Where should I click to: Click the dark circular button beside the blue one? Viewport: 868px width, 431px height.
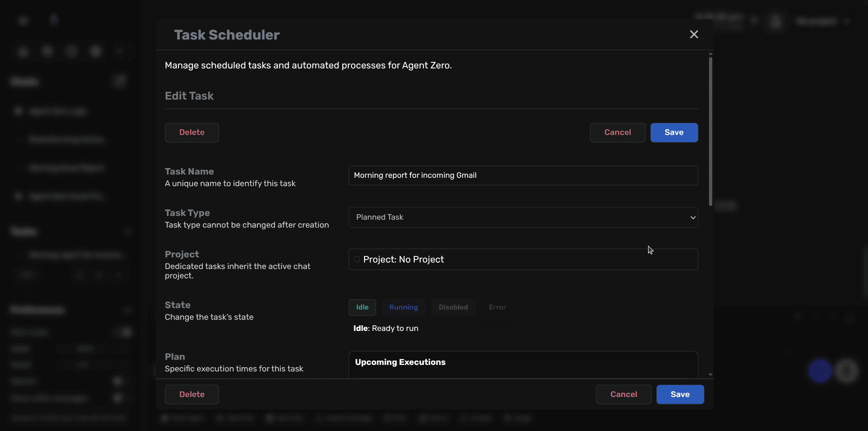click(x=847, y=371)
